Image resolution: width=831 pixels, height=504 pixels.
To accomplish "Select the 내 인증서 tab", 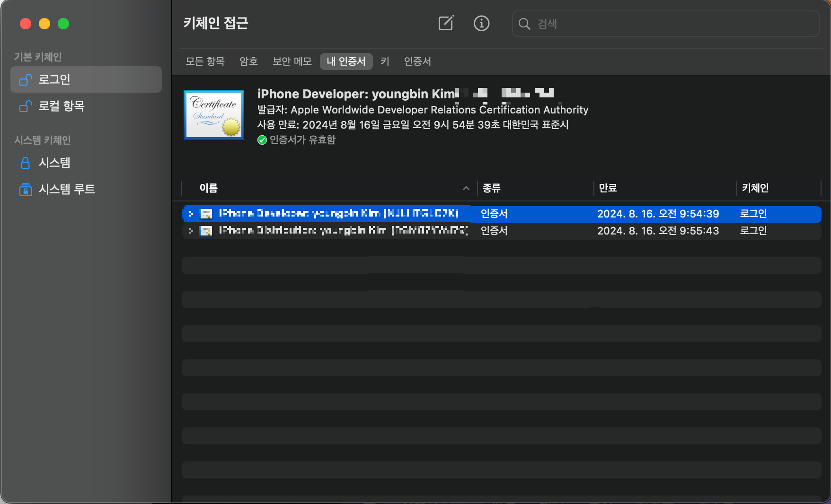I will [x=346, y=61].
